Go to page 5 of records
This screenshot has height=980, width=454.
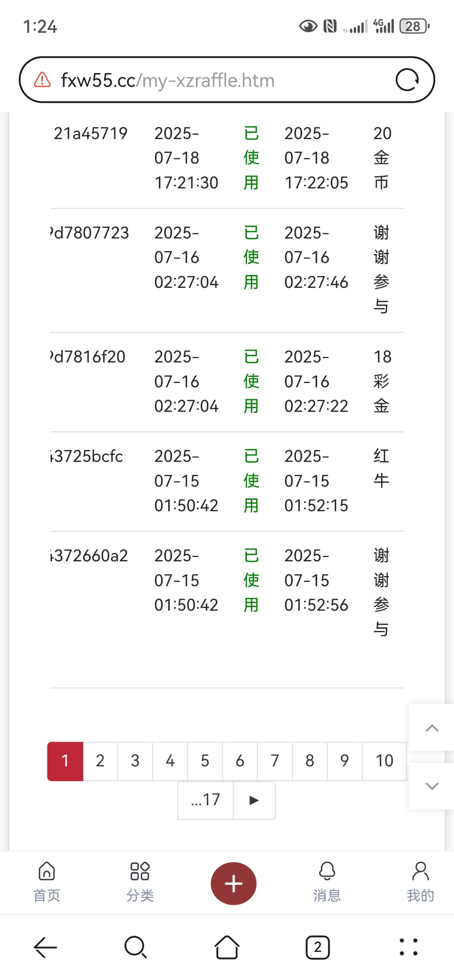click(205, 761)
